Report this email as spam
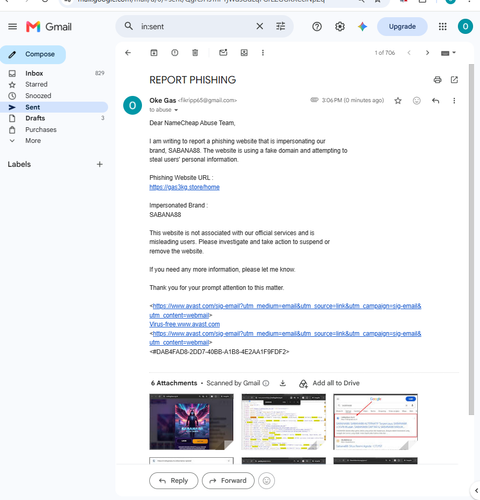Image resolution: width=480 pixels, height=500 pixels. (174, 53)
